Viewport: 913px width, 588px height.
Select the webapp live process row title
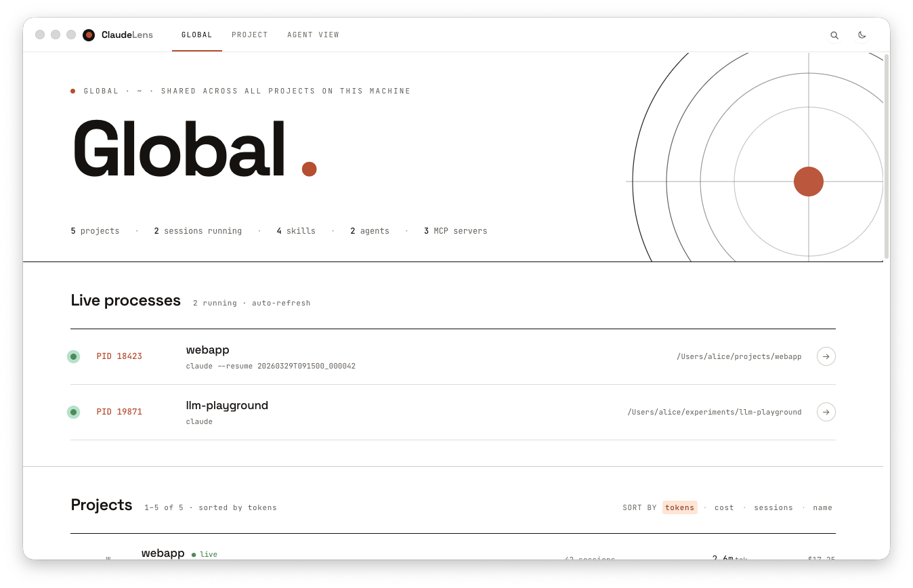click(208, 350)
